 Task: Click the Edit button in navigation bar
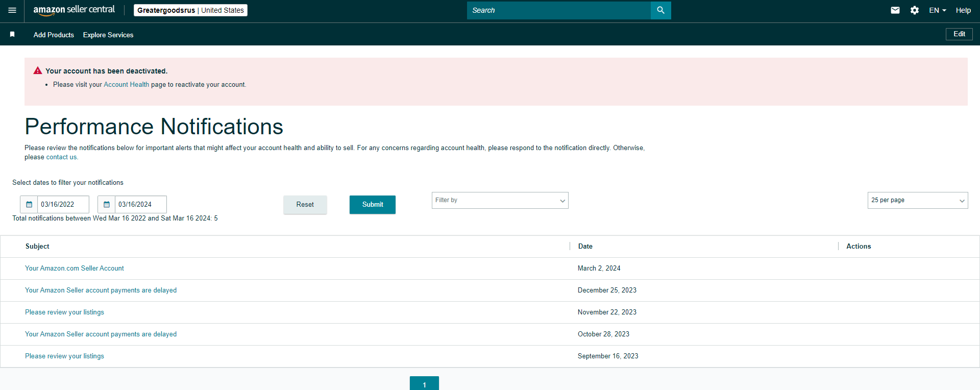coord(959,34)
